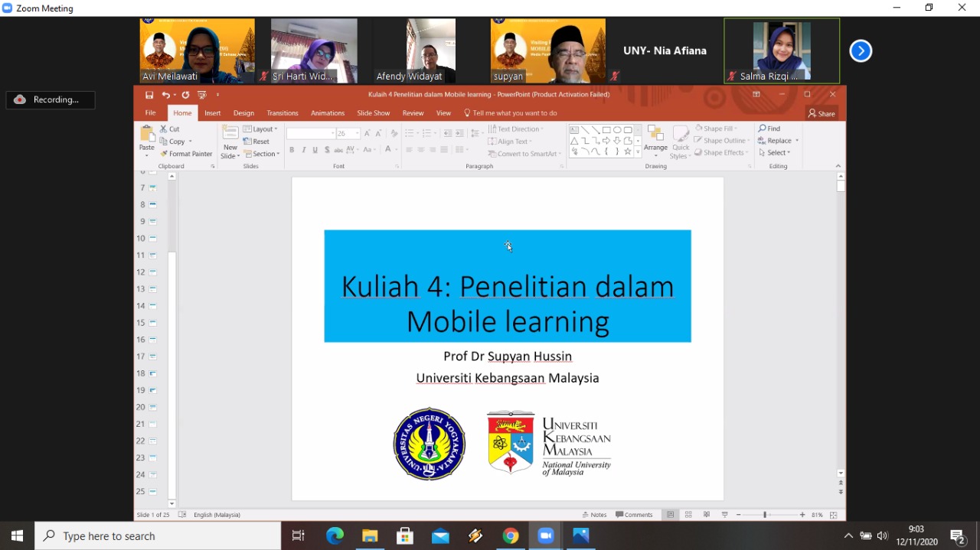Pick the Text Box shape in Drawing gallery

pyautogui.click(x=574, y=130)
